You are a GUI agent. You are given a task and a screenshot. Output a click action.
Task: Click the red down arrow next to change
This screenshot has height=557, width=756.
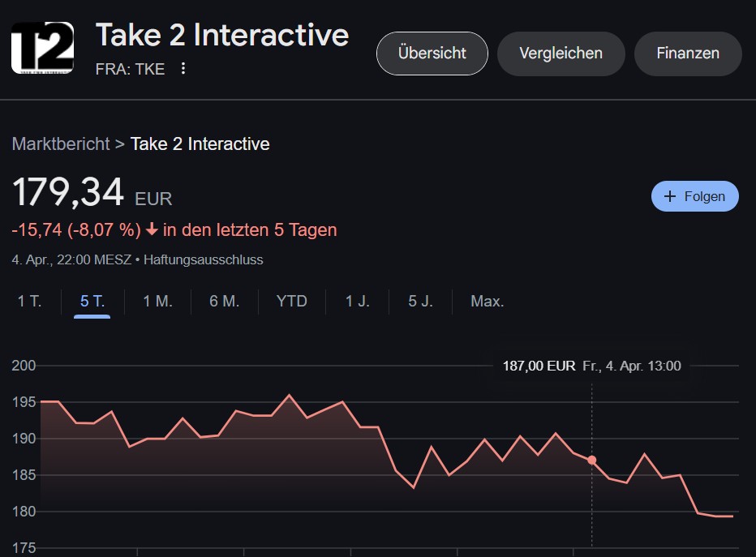click(152, 229)
